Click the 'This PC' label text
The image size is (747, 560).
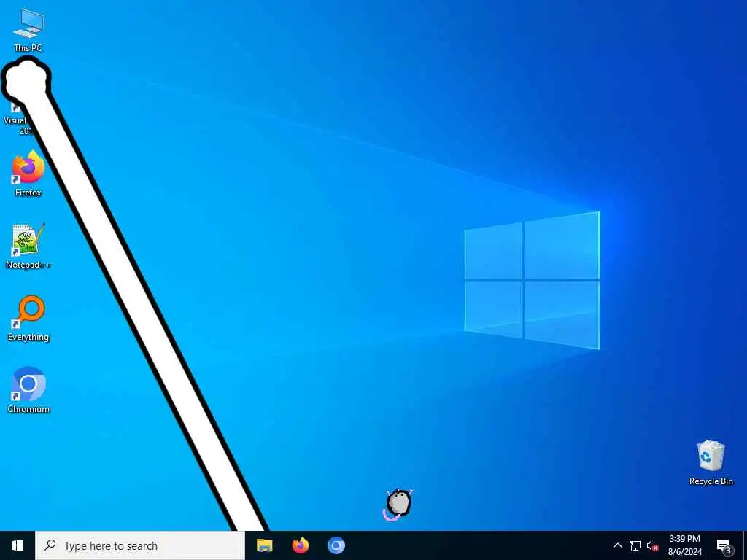tap(28, 47)
